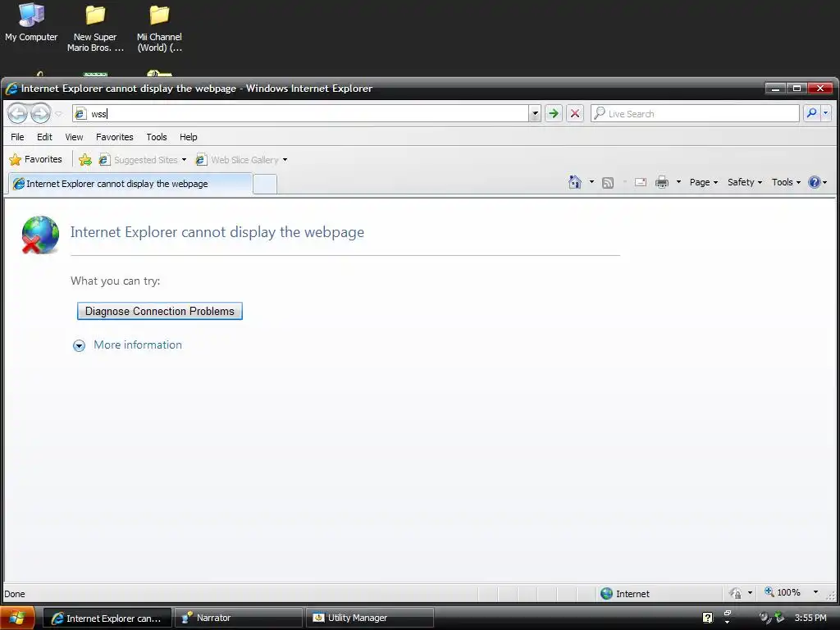Click into the address bar containing wss
840x630 pixels.
(300, 113)
